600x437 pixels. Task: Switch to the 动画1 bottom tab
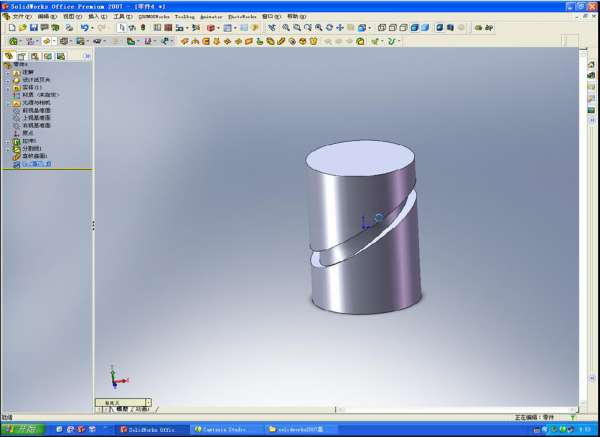tap(141, 409)
